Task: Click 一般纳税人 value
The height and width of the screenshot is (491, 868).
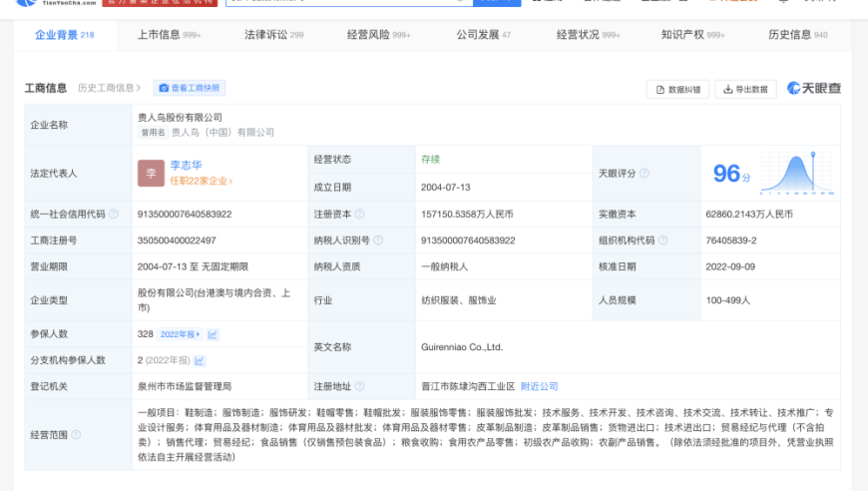Action: pos(445,266)
